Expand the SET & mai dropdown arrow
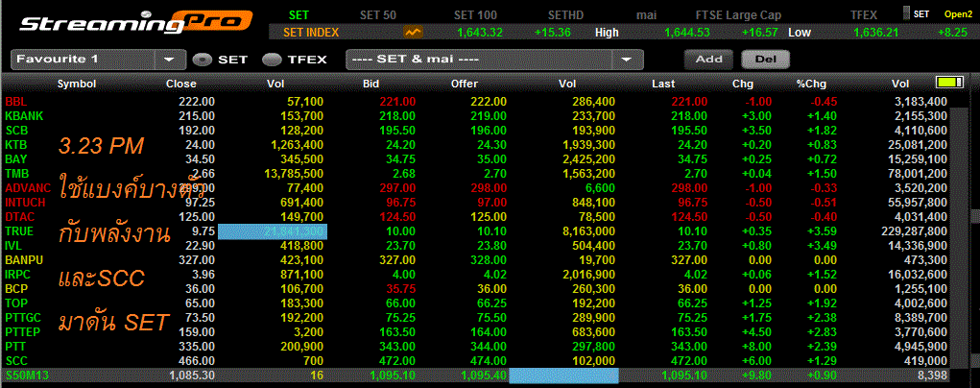Viewport: 980px width, 388px height. [x=627, y=61]
